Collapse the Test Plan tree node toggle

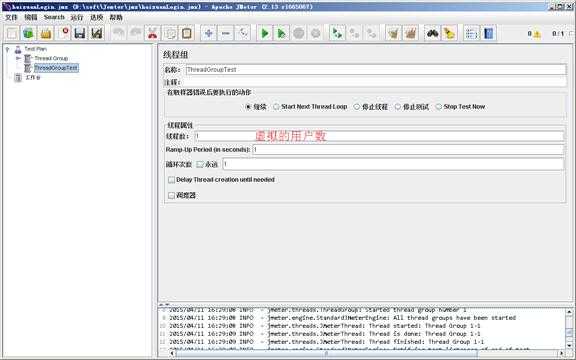click(x=7, y=49)
